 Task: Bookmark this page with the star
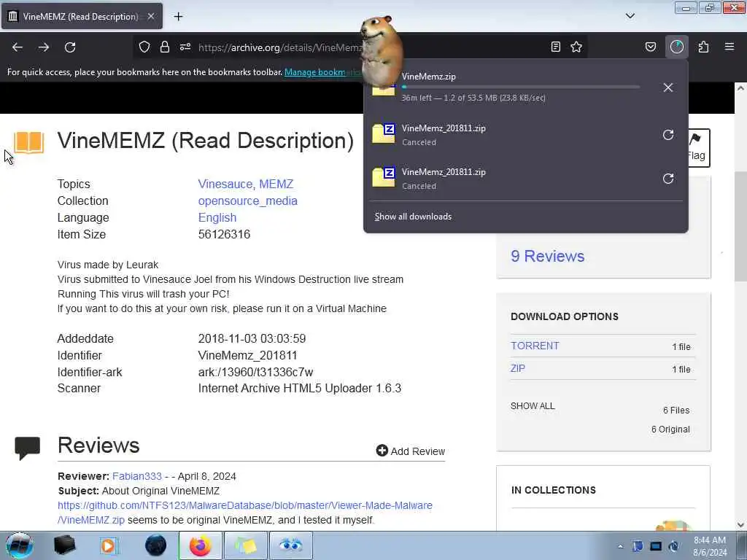576,47
